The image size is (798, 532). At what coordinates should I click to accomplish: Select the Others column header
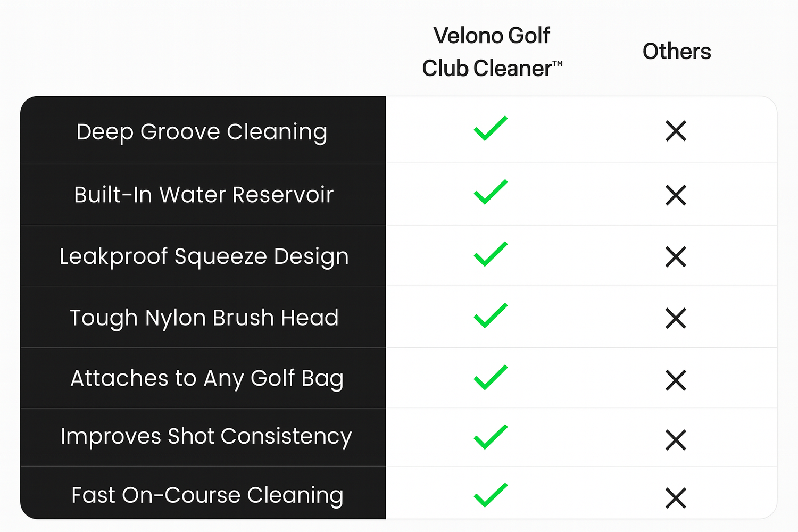click(676, 52)
